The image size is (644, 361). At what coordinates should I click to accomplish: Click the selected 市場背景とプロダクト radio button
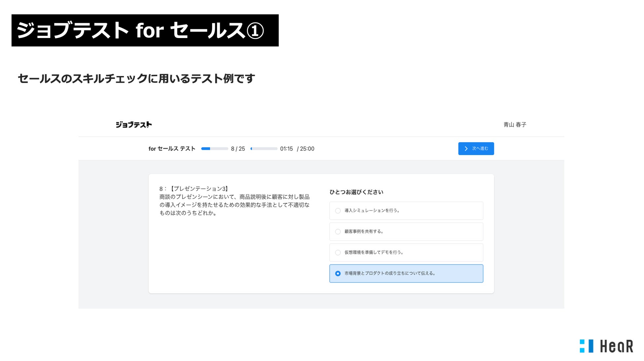click(338, 273)
